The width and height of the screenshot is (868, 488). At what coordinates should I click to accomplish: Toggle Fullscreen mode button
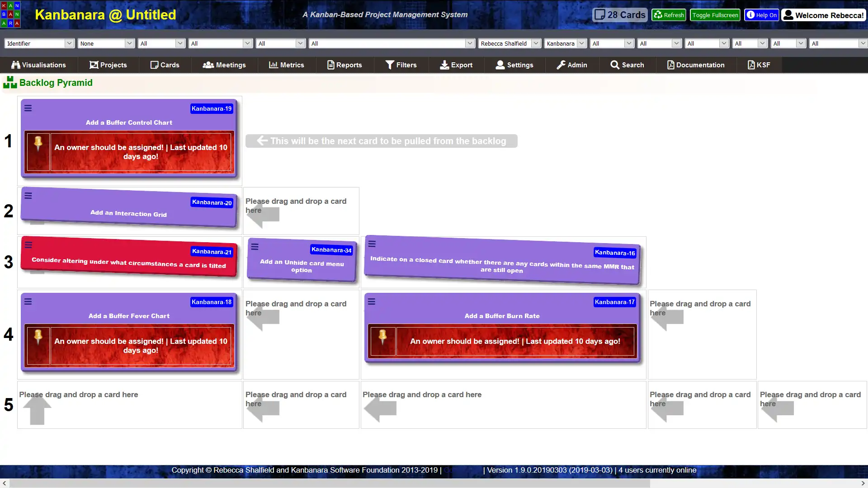715,15
